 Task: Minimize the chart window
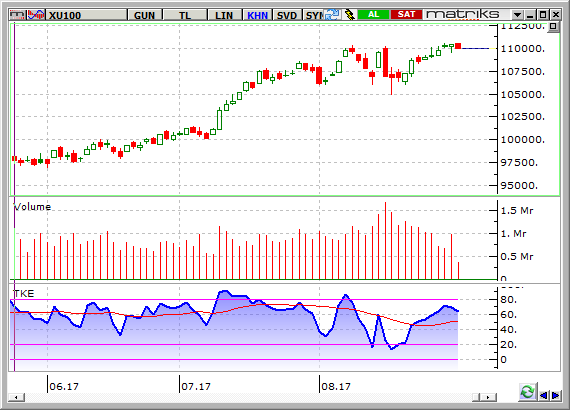(530, 15)
